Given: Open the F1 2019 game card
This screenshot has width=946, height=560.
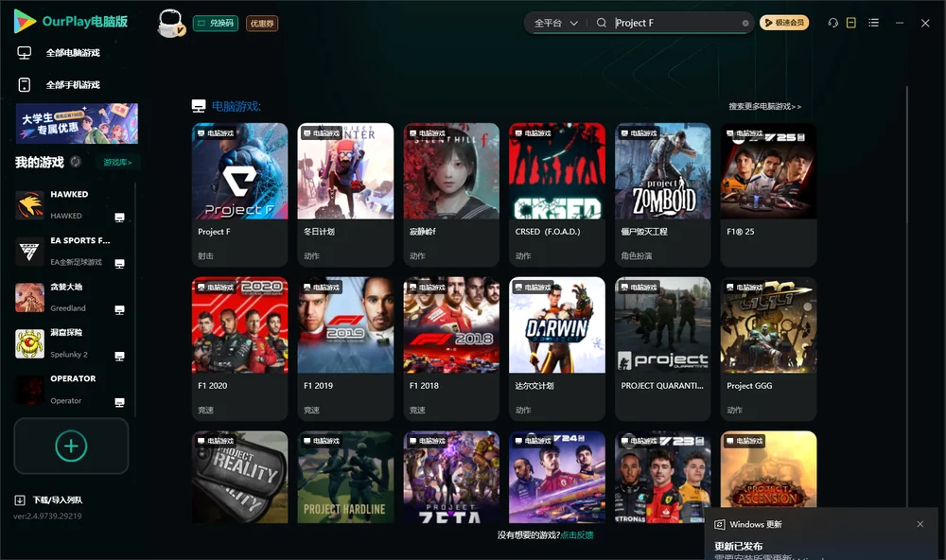Looking at the screenshot, I should point(345,348).
